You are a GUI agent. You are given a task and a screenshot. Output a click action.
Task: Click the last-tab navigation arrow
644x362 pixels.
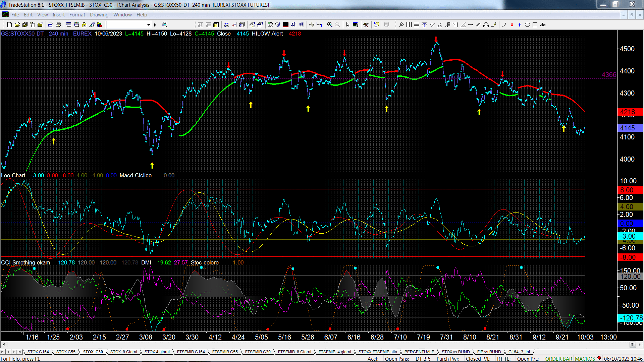19,352
